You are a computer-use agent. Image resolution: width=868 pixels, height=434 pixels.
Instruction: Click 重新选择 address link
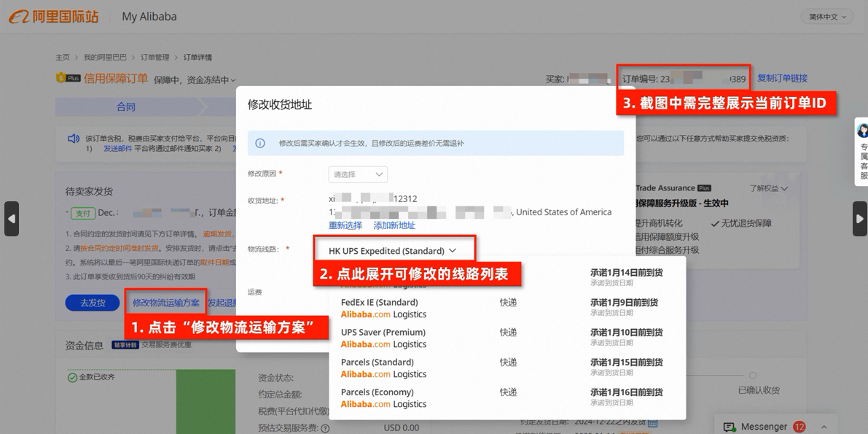tap(345, 225)
